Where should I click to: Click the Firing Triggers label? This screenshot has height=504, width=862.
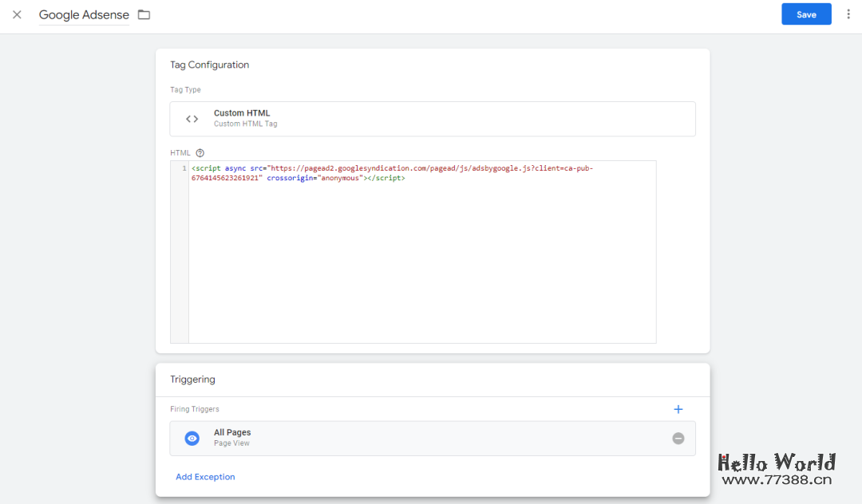point(194,408)
